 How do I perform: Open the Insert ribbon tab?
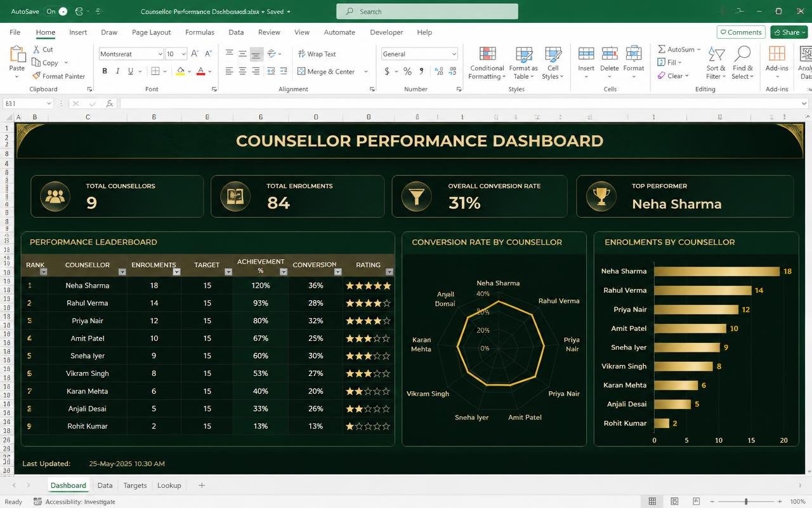[x=78, y=32]
